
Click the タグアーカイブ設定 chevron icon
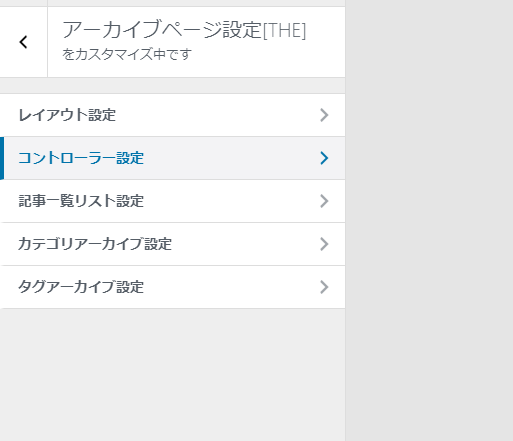(x=324, y=287)
